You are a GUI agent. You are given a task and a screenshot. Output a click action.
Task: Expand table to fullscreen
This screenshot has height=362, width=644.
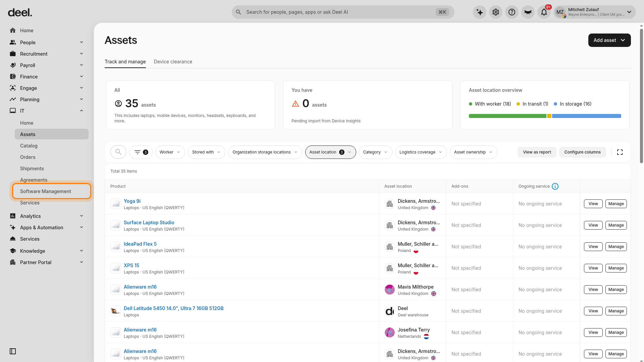tap(620, 152)
